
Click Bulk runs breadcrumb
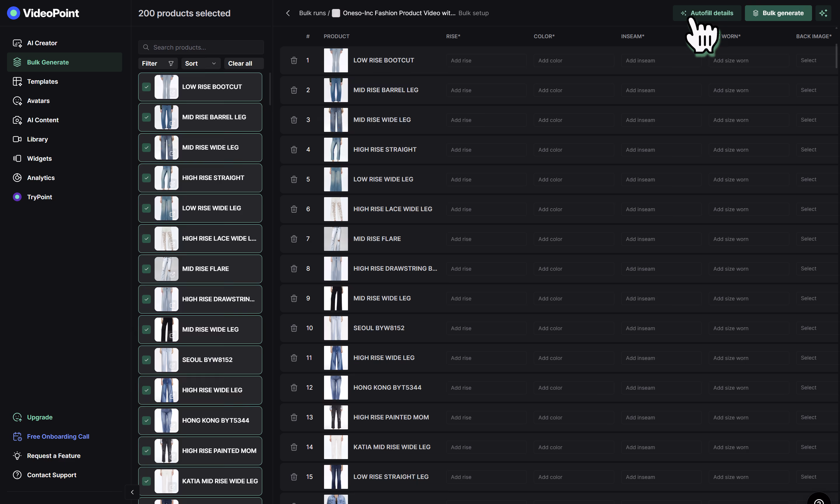click(312, 13)
